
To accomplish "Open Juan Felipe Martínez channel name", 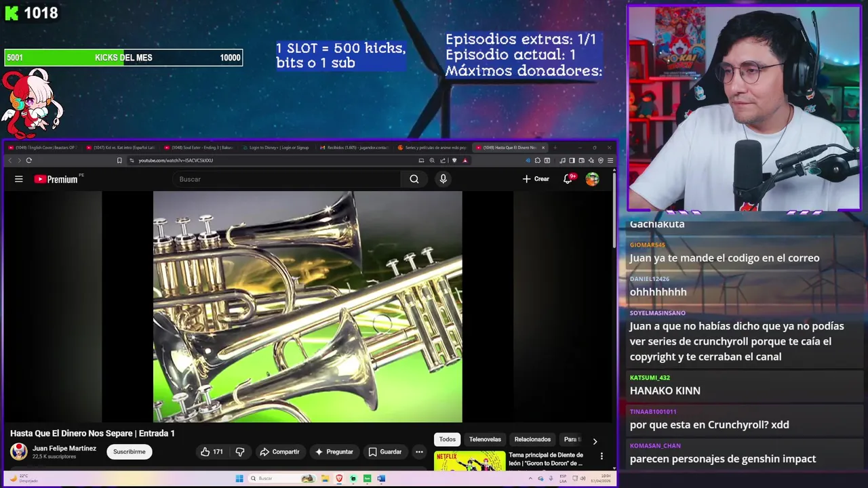I will (64, 448).
